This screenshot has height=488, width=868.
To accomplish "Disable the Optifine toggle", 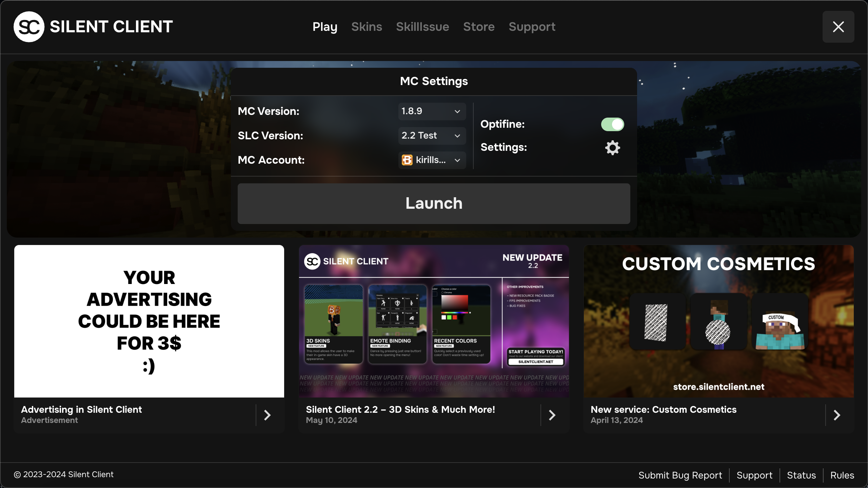I will pos(612,124).
